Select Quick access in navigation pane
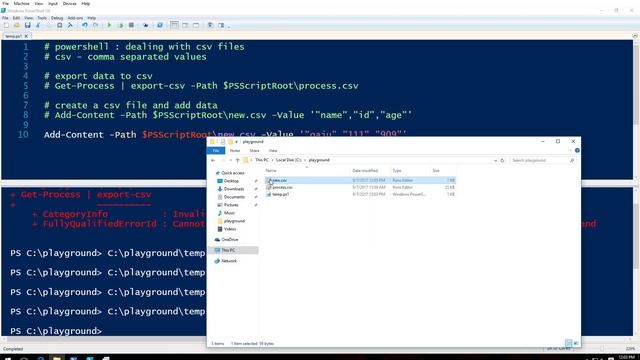 (x=230, y=173)
